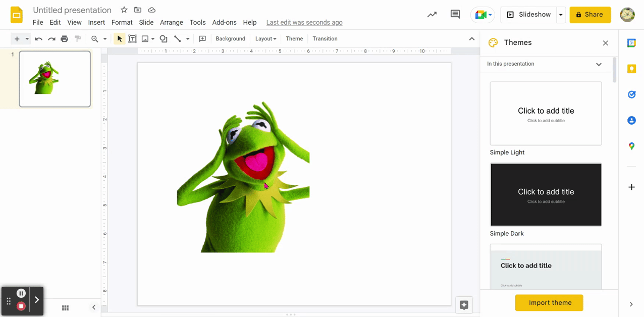Insert a shape

point(164,39)
